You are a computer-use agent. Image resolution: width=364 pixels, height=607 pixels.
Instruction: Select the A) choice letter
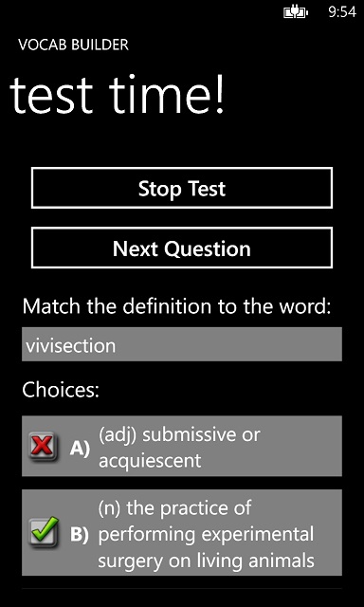[x=80, y=449]
